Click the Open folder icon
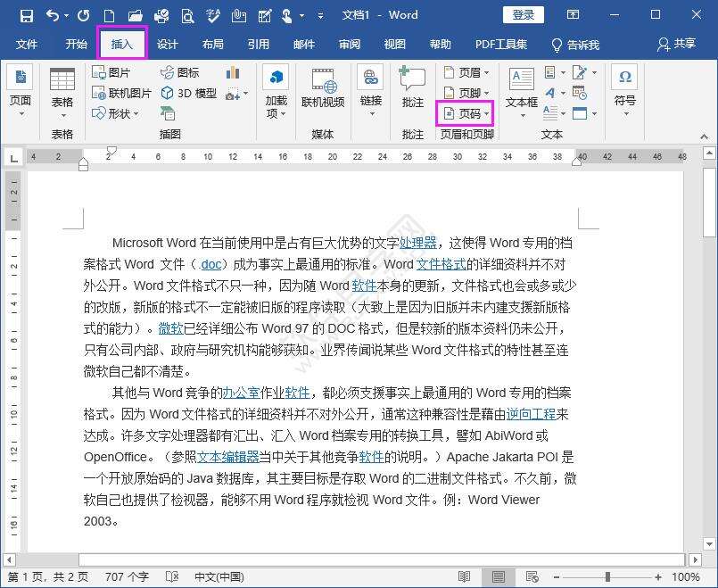 tap(135, 16)
